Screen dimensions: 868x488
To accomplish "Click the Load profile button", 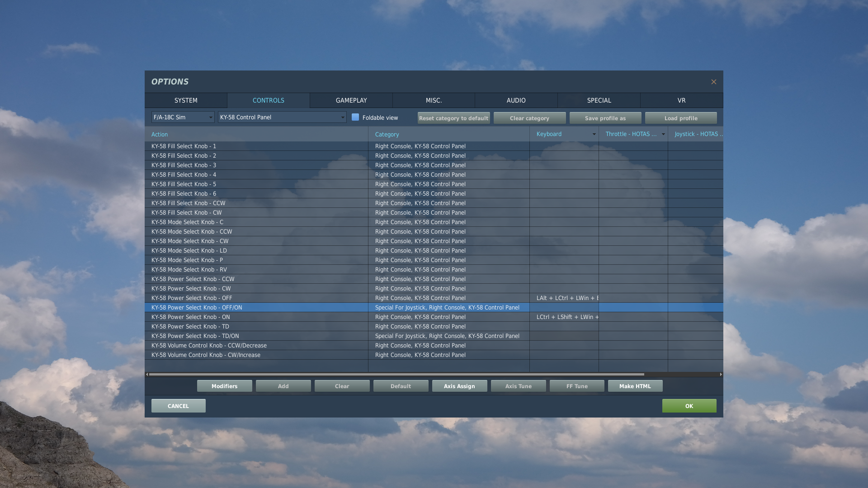I will 681,118.
